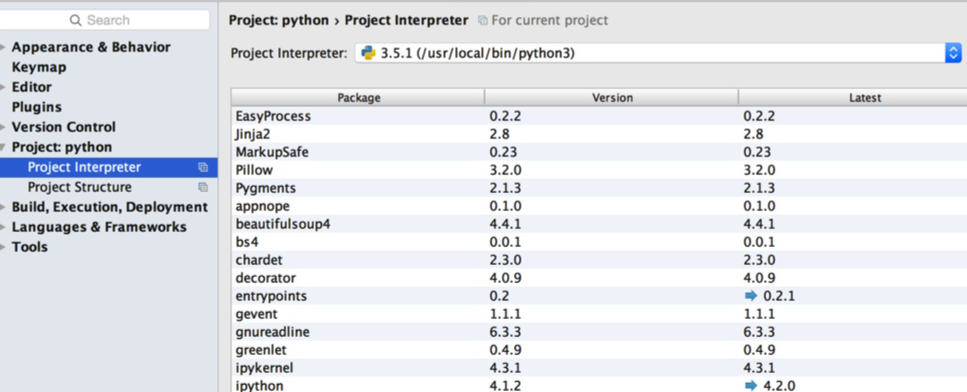Open Project Structure settings
The height and width of the screenshot is (392, 967).
click(80, 187)
